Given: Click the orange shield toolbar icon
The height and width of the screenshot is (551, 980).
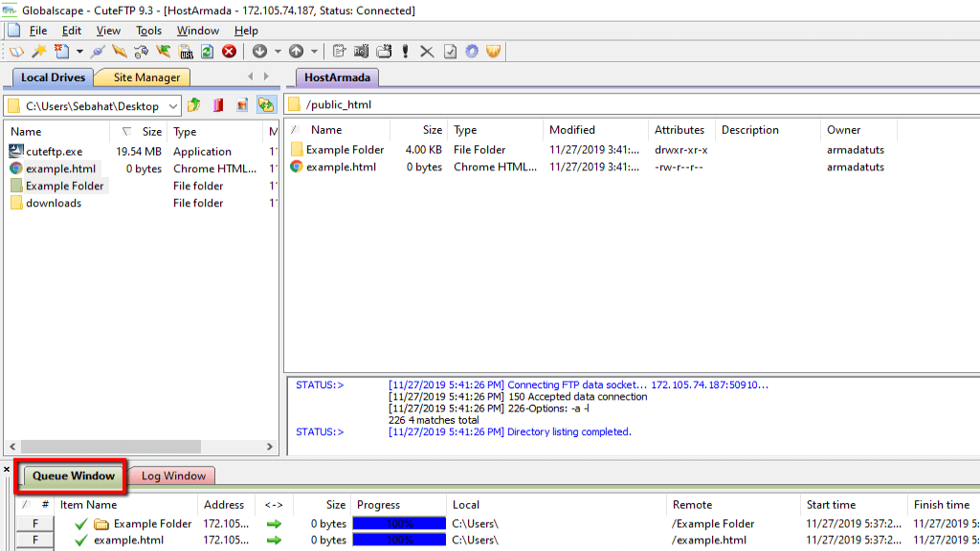Looking at the screenshot, I should click(494, 52).
